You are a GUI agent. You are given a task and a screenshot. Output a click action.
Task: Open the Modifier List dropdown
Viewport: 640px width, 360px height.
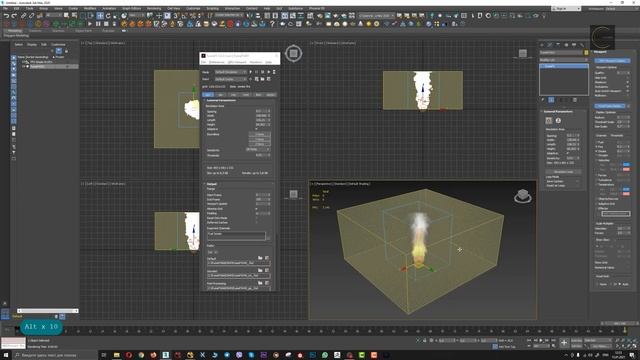coord(564,60)
